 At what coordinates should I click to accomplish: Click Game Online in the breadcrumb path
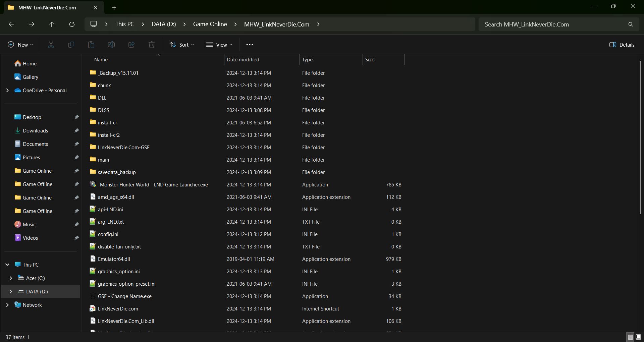(210, 24)
